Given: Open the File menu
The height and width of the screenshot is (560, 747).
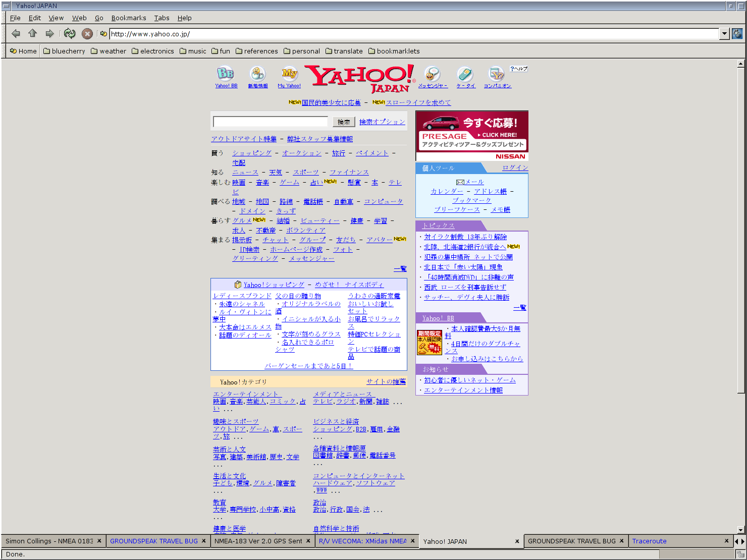Looking at the screenshot, I should point(15,18).
